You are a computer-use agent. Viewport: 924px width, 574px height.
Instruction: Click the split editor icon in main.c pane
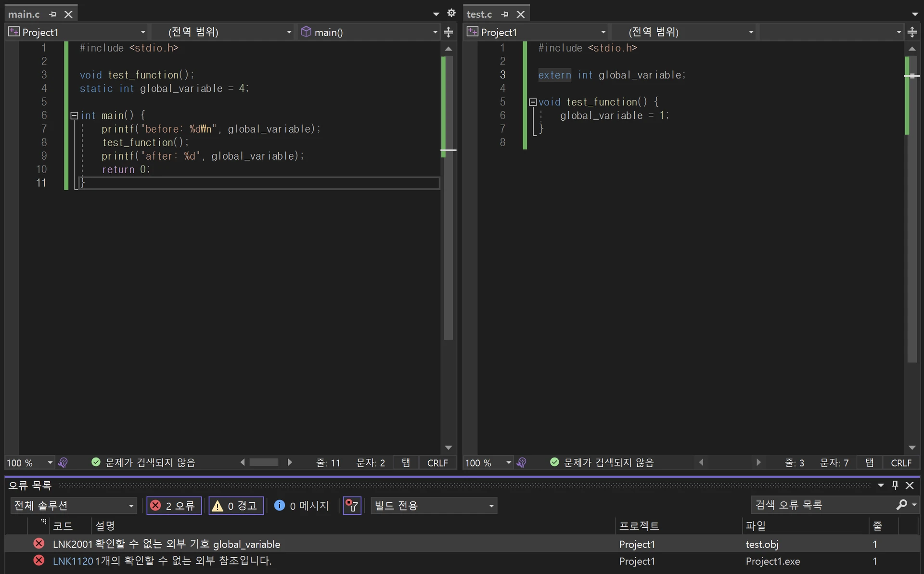(449, 32)
